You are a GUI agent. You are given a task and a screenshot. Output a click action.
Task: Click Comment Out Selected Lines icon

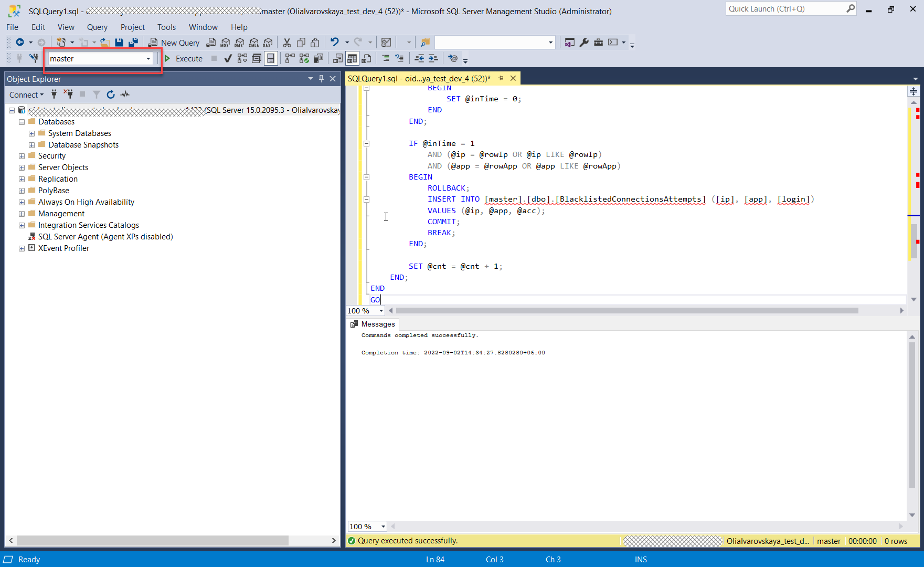(x=386, y=58)
